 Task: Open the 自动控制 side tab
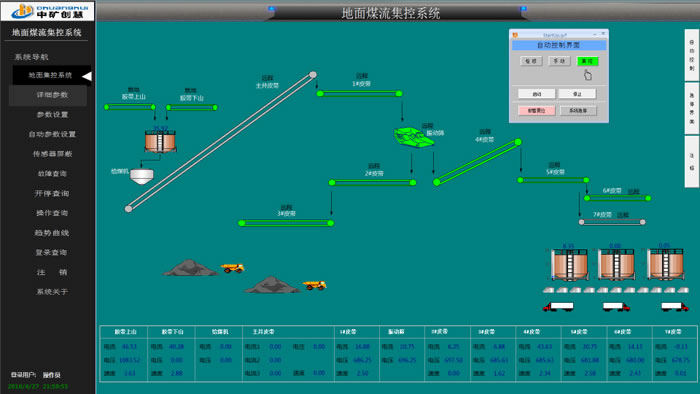click(692, 55)
